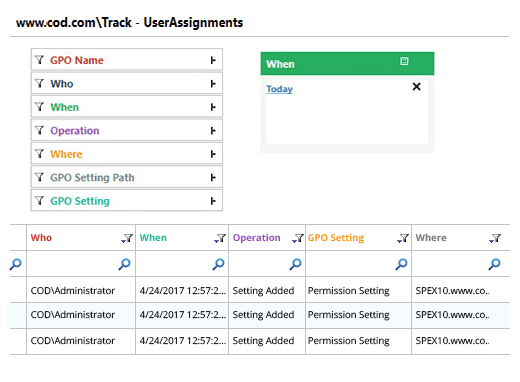520x382 pixels.
Task: Click the search magnifier under GPO Setting column
Action: point(401,264)
